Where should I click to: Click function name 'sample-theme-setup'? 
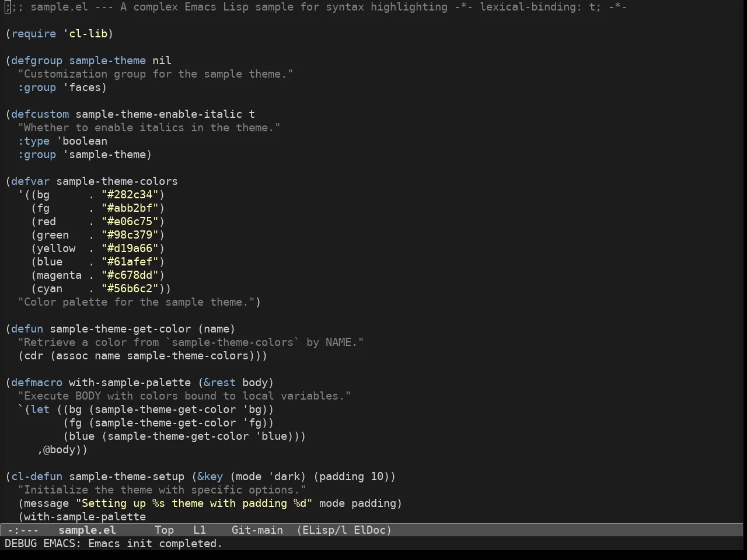(127, 477)
